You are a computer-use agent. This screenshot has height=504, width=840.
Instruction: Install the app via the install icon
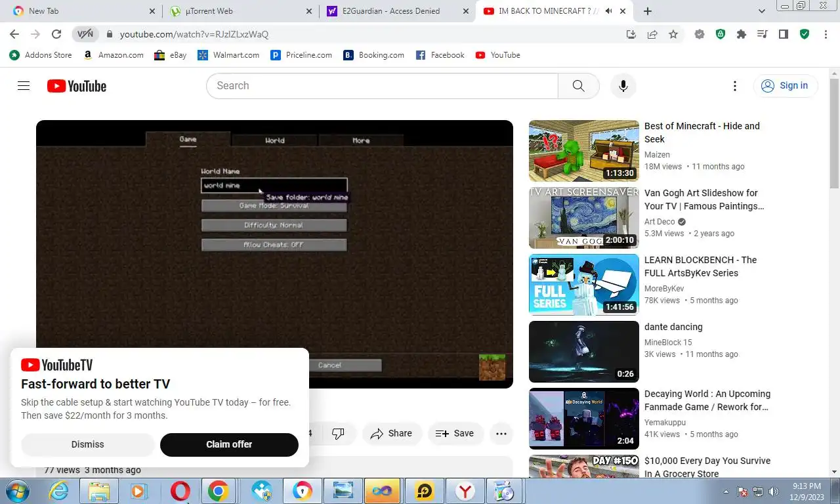631,34
